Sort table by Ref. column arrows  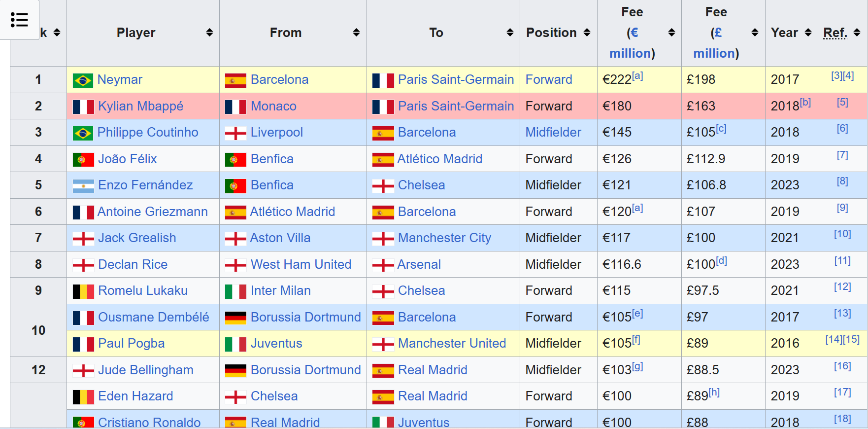coord(857,33)
